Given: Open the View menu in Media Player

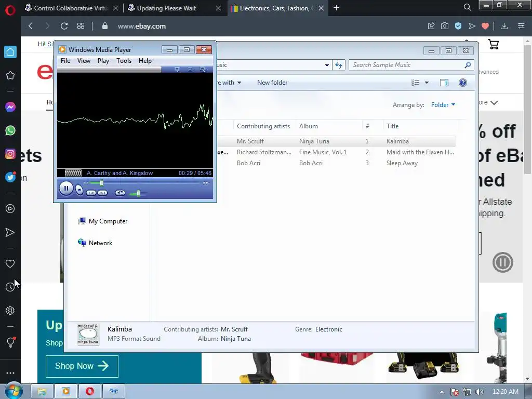Looking at the screenshot, I should pos(84,61).
